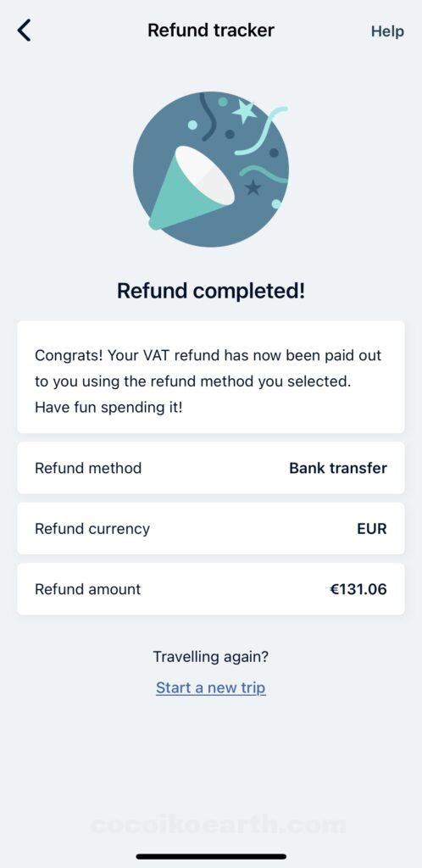Screen dimensions: 422x868
Task: Tap the party popper celebration illustration
Action: click(x=211, y=170)
